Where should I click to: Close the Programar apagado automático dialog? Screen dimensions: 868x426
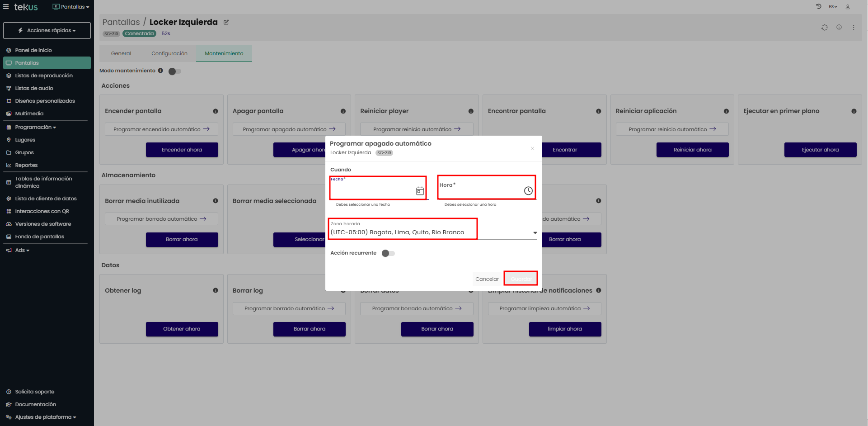click(x=532, y=148)
